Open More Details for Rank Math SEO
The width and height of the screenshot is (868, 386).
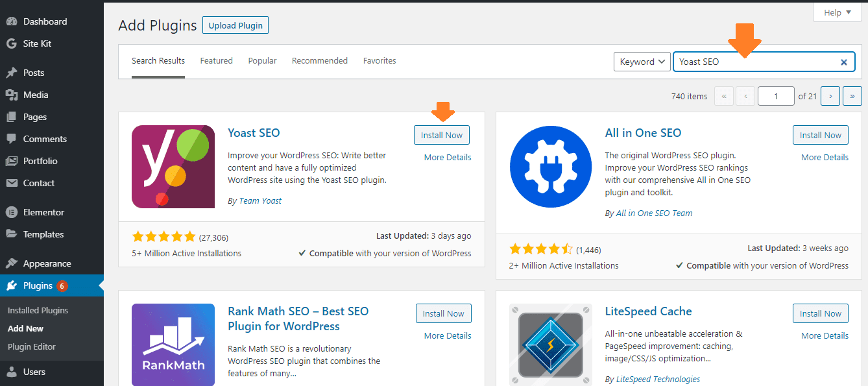point(448,335)
